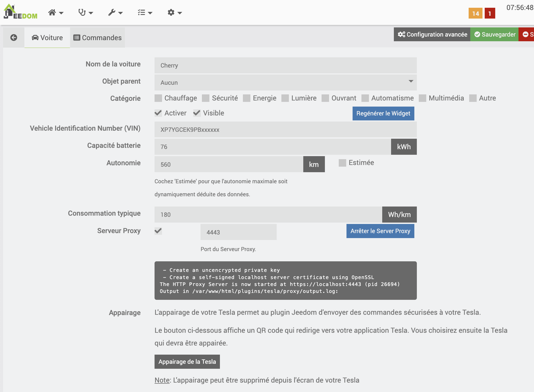Click the 07:56:48 clock
The width and height of the screenshot is (534, 392).
click(x=520, y=7)
